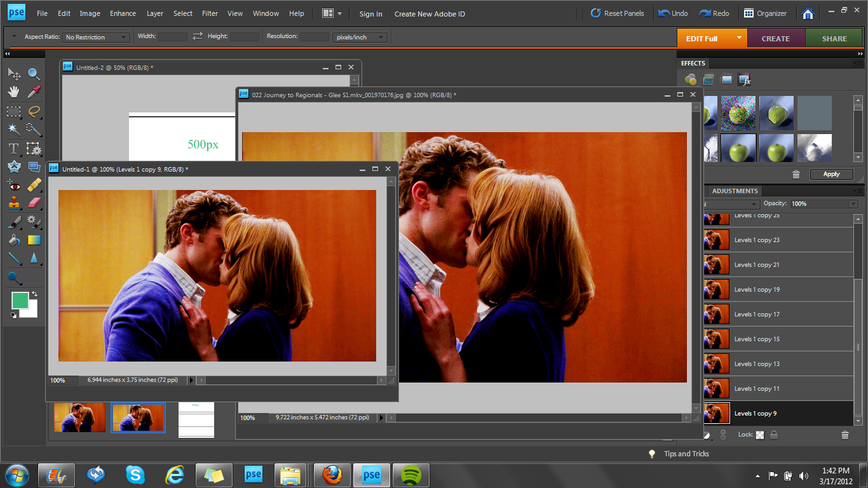
Task: Open the Filter menu
Action: click(x=210, y=13)
